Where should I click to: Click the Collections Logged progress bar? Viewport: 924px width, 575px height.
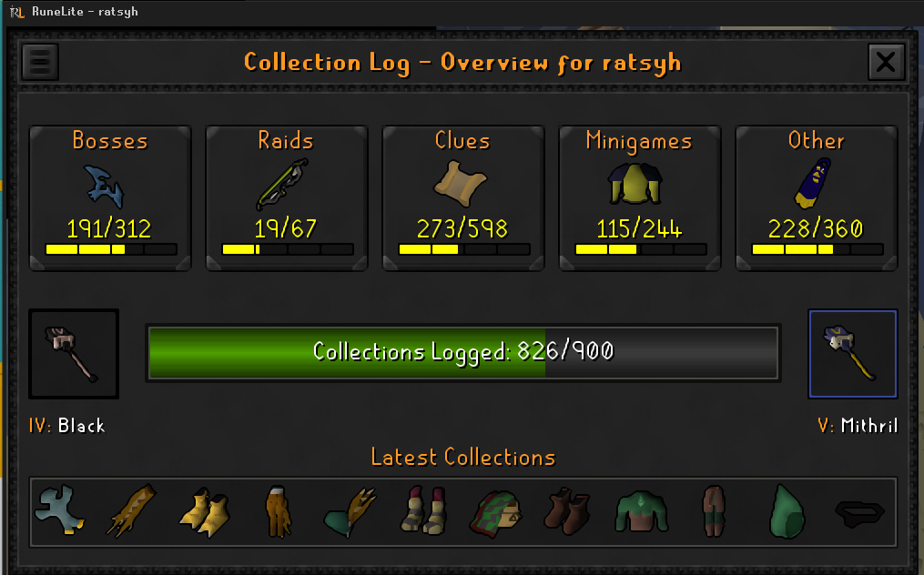point(463,352)
